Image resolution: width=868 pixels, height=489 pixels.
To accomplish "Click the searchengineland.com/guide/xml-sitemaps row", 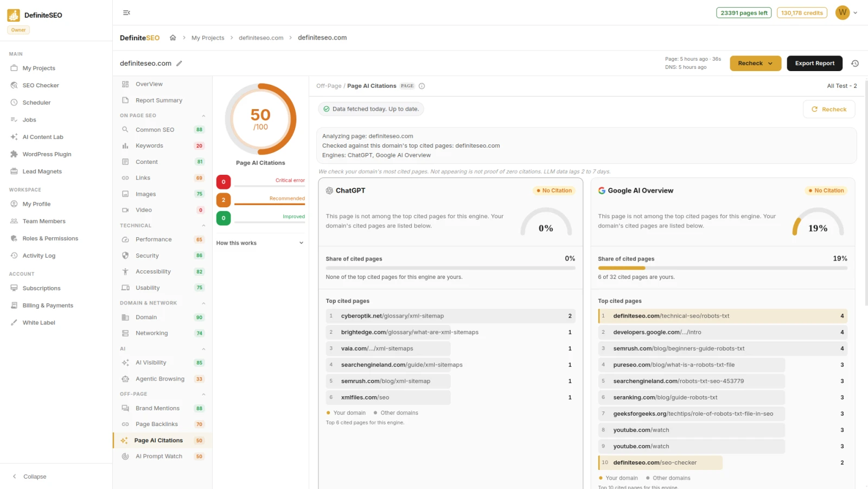I will [450, 365].
